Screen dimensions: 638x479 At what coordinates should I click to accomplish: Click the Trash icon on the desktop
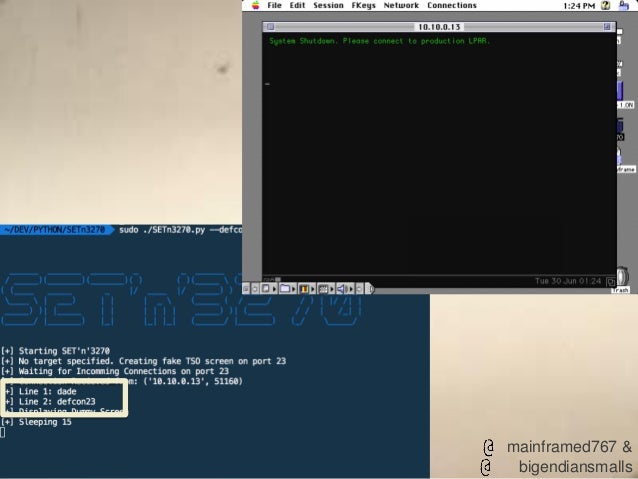622,279
